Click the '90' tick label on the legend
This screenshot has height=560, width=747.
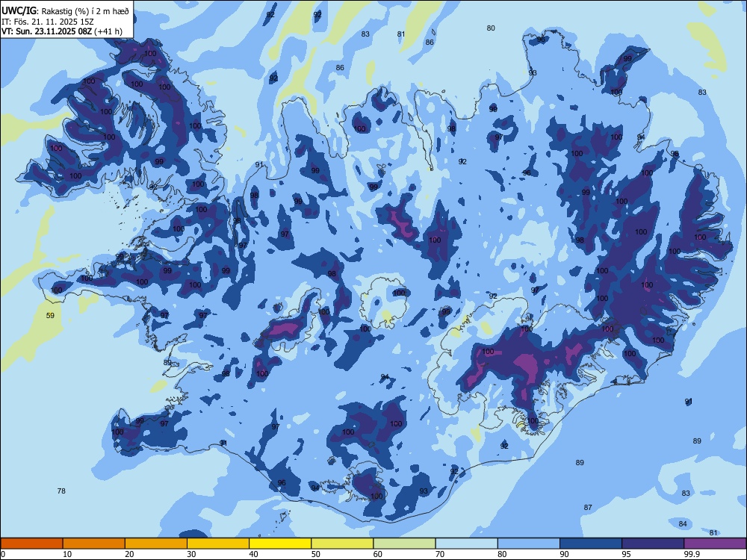pos(564,554)
